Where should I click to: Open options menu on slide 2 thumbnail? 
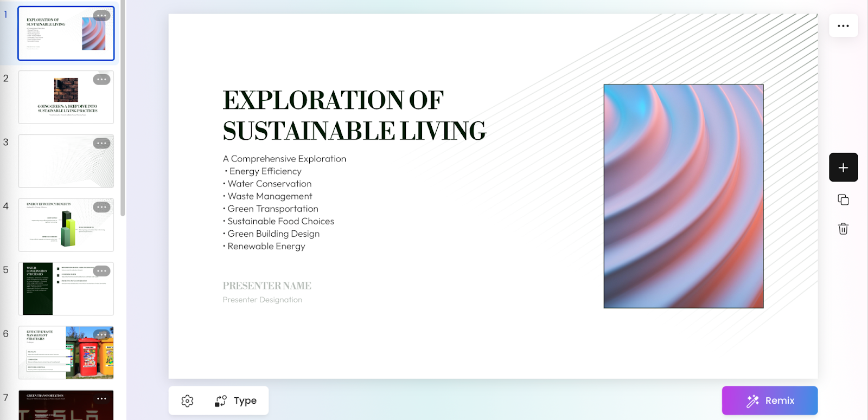101,80
